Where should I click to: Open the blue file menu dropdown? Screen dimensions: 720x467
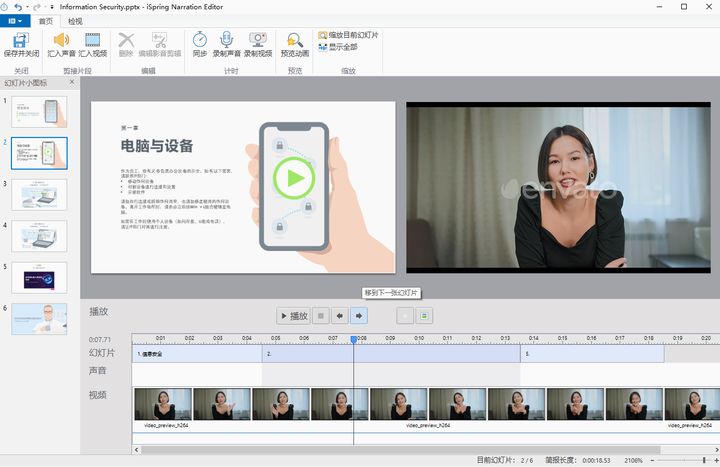pos(15,21)
